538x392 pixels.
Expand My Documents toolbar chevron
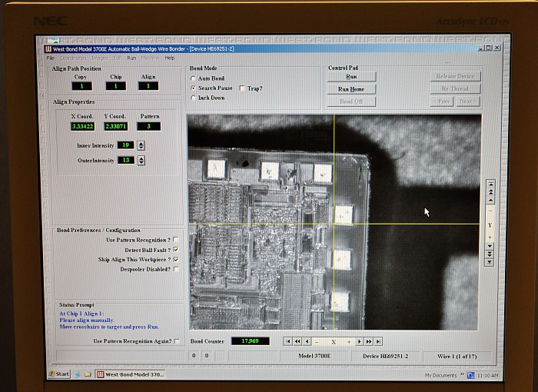click(462, 374)
